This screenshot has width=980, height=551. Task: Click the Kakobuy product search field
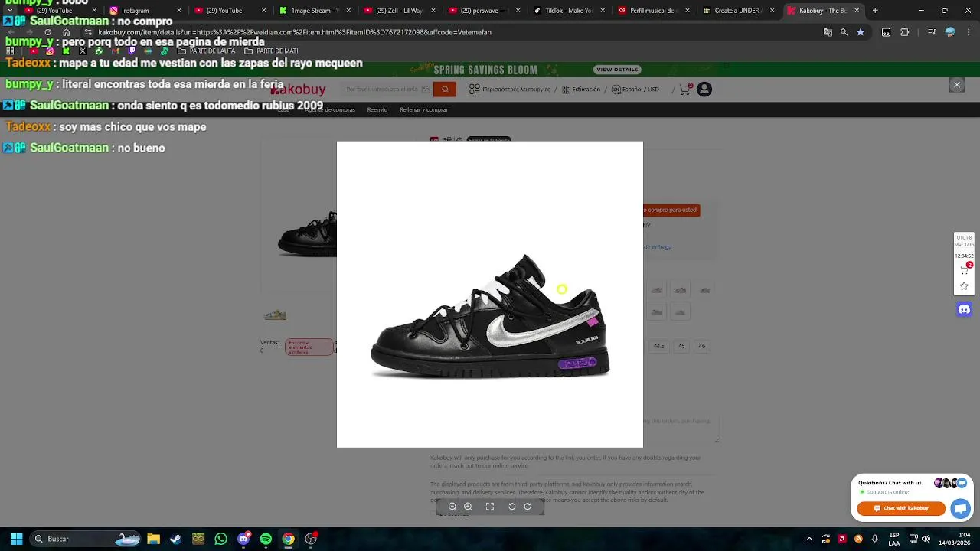click(x=387, y=90)
